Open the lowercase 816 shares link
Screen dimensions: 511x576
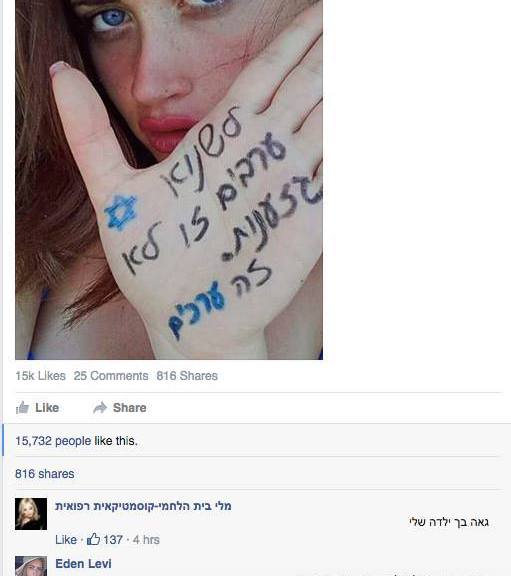44,474
